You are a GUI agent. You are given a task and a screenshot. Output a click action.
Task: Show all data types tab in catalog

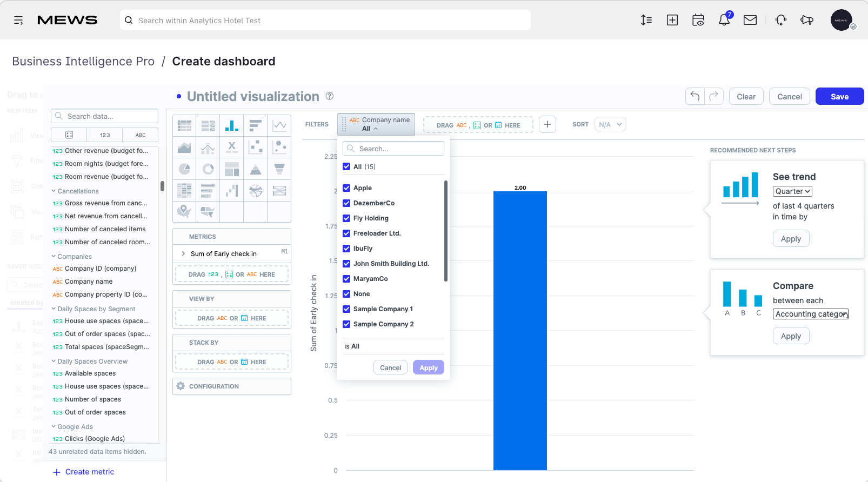[69, 135]
